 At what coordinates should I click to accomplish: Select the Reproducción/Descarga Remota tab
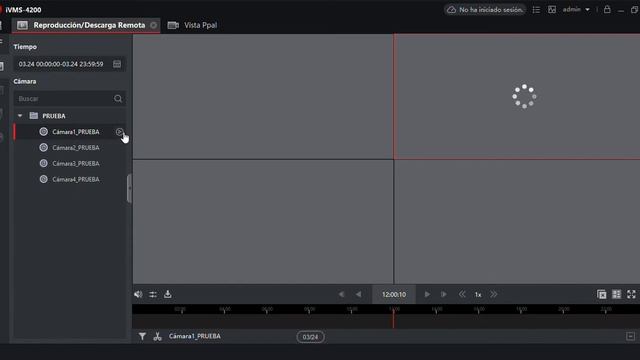[x=86, y=25]
